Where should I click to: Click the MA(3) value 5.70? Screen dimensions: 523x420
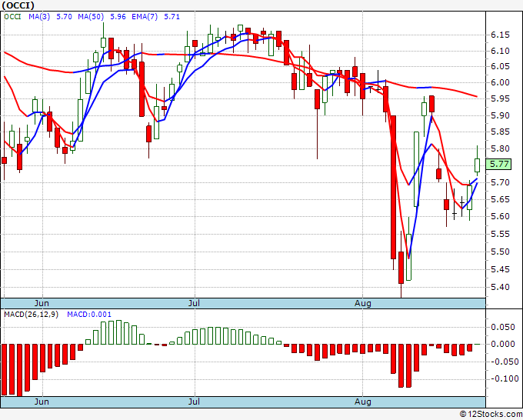64,17
